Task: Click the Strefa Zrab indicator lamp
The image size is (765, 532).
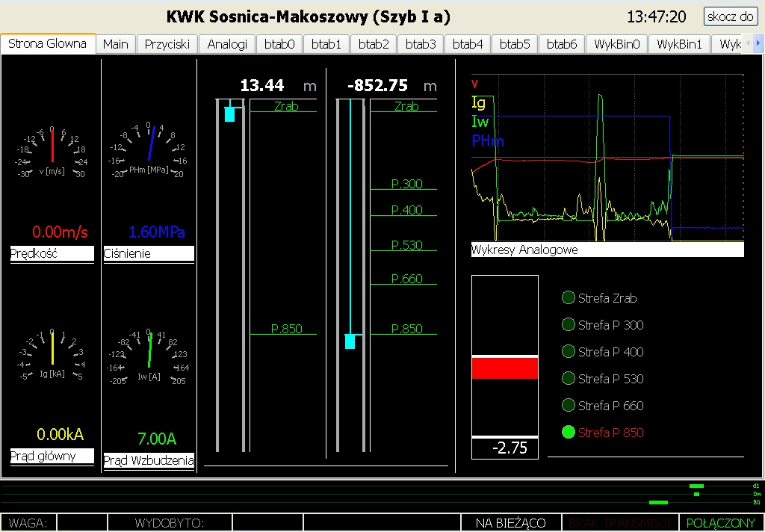Action: (x=569, y=297)
